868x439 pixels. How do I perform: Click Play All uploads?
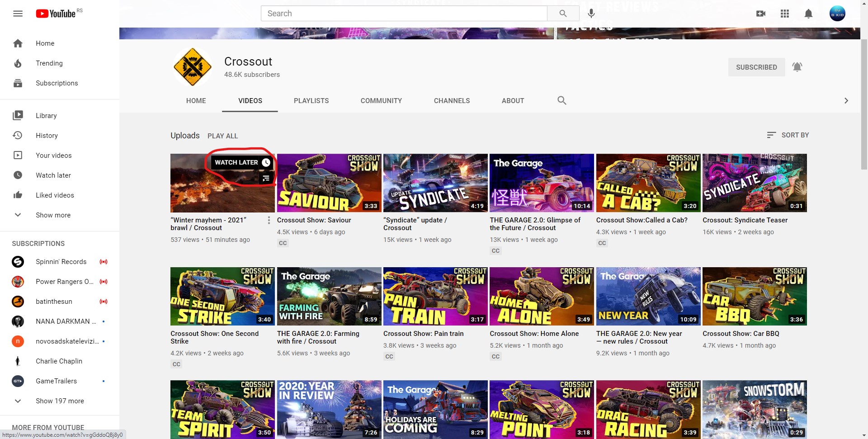click(x=222, y=136)
